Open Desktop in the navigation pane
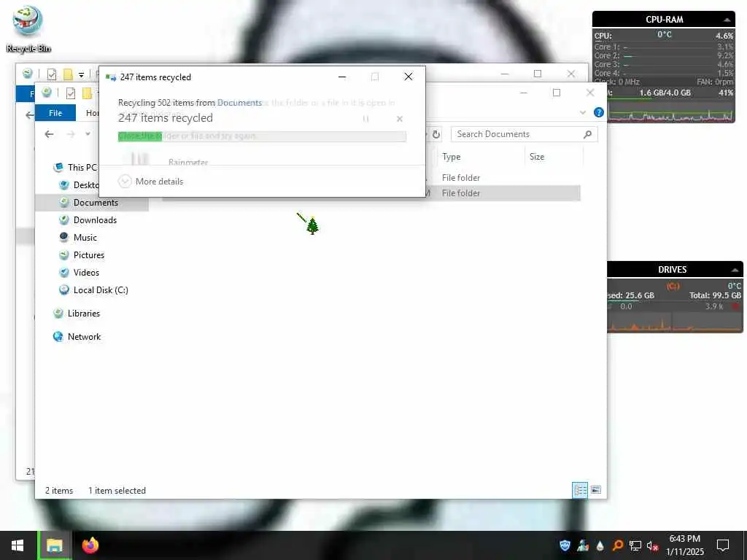 (79, 184)
